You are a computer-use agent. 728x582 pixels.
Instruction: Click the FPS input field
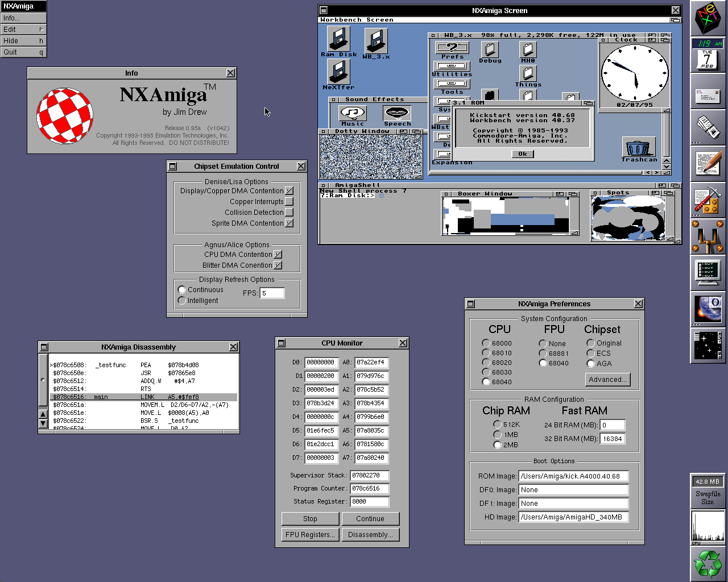(x=272, y=293)
